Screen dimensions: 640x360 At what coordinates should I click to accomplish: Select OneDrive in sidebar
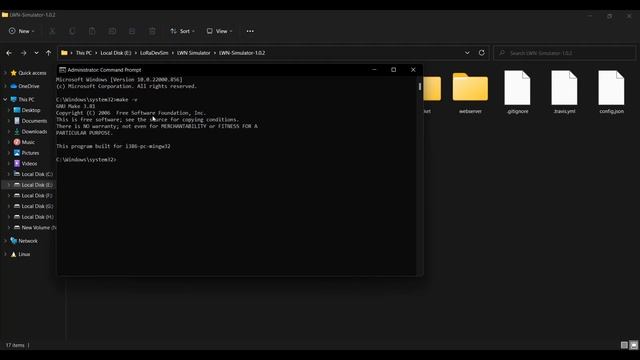click(29, 86)
